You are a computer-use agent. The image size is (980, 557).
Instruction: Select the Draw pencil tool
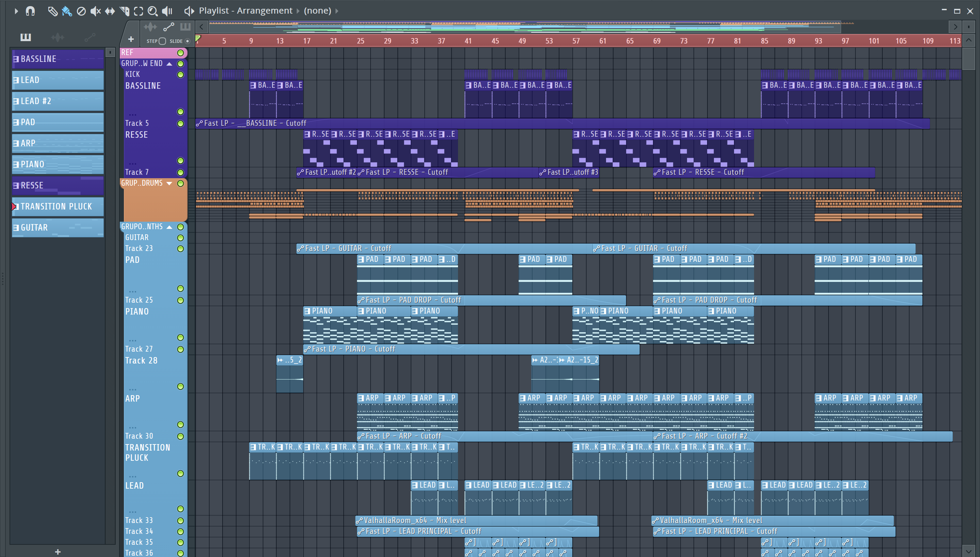click(52, 11)
